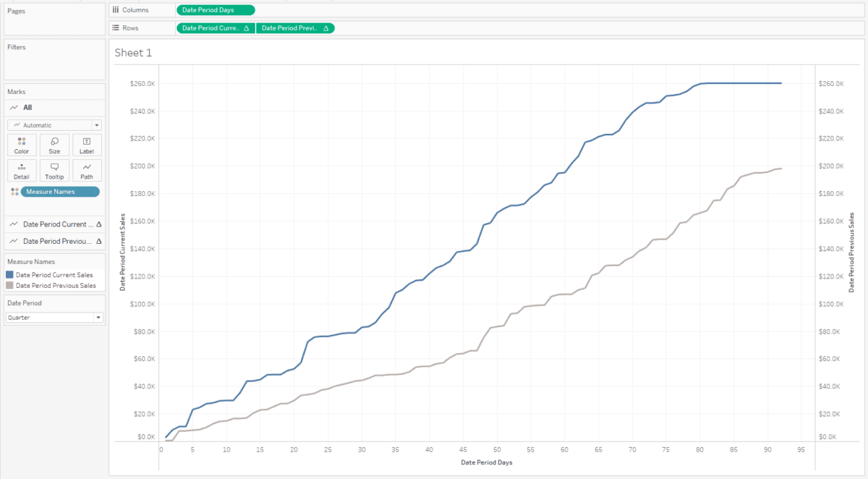Click the blue Date Period Current Sales swatch
The width and height of the screenshot is (868, 479).
tap(9, 275)
